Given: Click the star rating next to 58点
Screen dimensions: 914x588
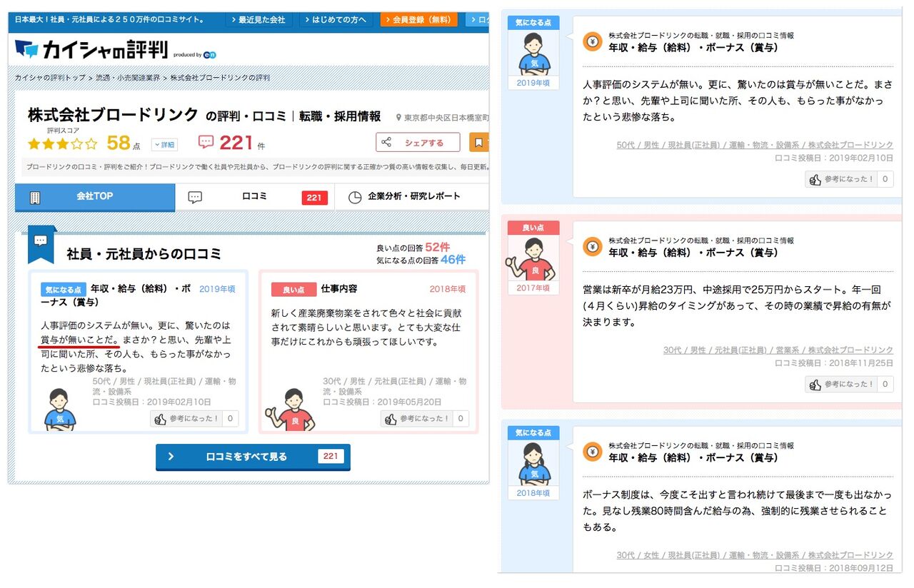Looking at the screenshot, I should pos(63,143).
